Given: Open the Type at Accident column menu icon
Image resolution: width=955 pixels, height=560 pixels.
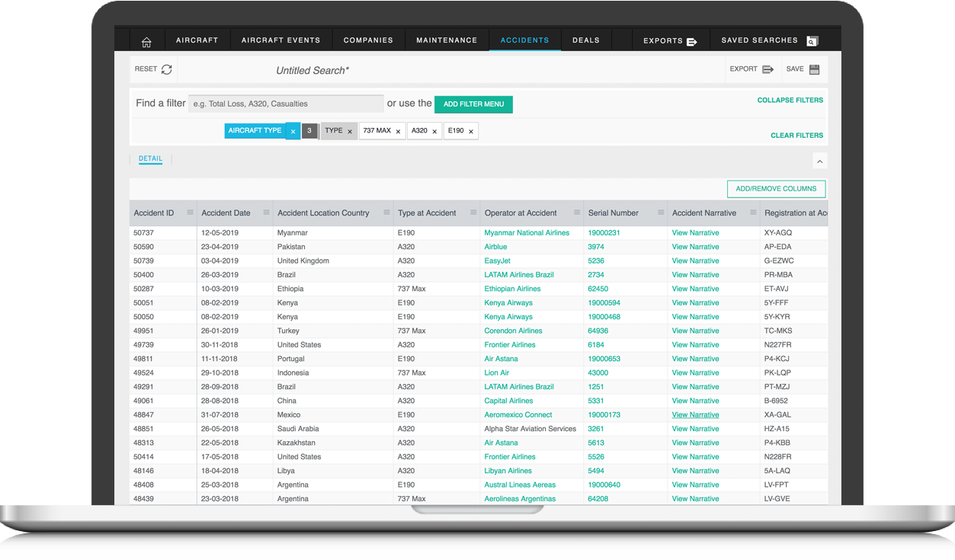Looking at the screenshot, I should click(x=473, y=213).
